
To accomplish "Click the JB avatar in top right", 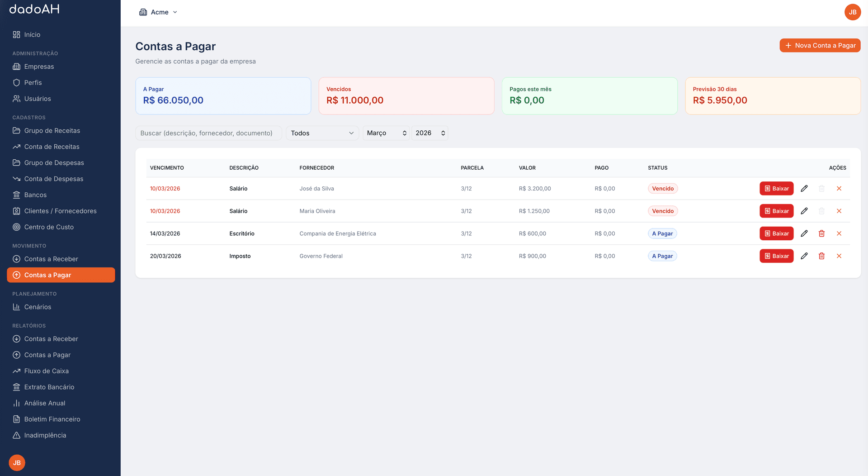I will 852,12.
